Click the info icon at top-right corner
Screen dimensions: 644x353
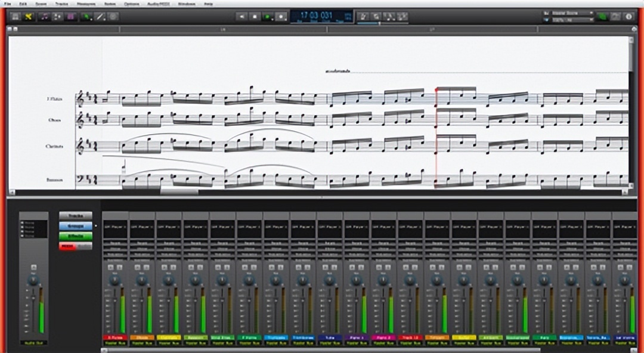coord(628,17)
